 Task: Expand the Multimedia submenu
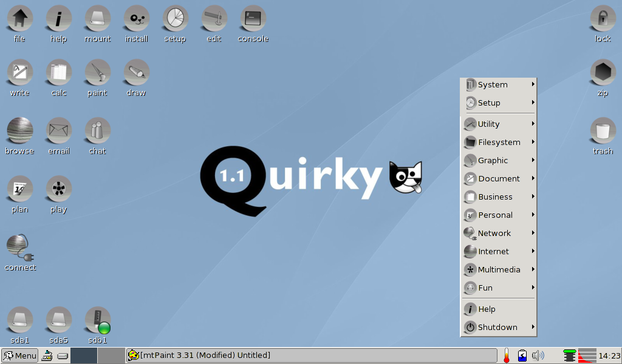click(499, 270)
